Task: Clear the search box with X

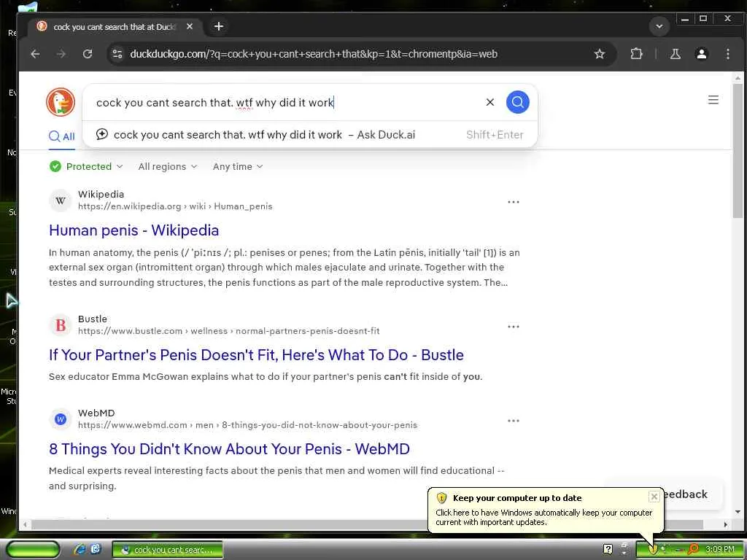Action: point(489,102)
